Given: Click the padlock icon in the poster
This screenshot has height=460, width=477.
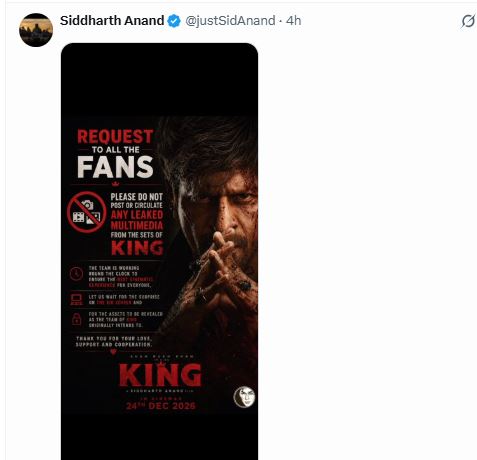Looking at the screenshot, I should click(x=77, y=319).
